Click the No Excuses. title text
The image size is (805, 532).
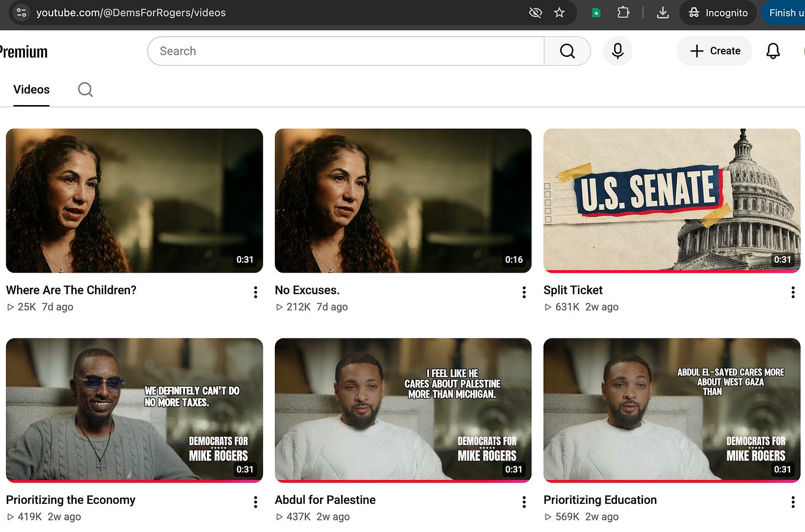click(x=307, y=290)
